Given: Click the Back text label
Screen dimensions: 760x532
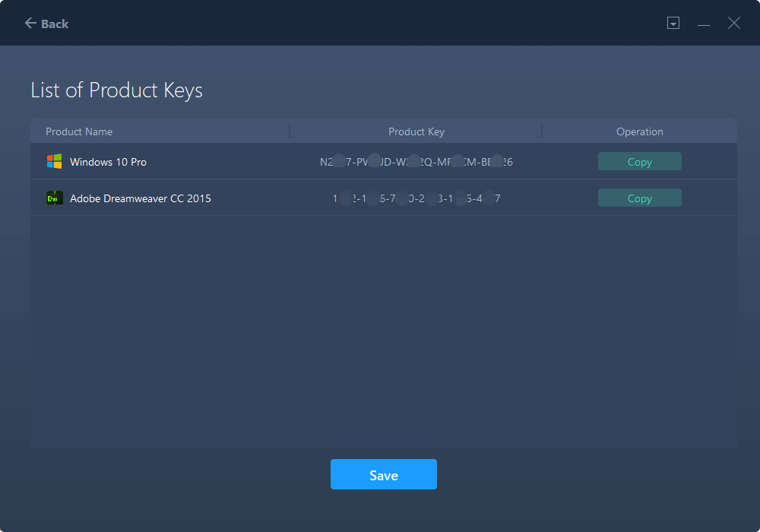Looking at the screenshot, I should 55,24.
